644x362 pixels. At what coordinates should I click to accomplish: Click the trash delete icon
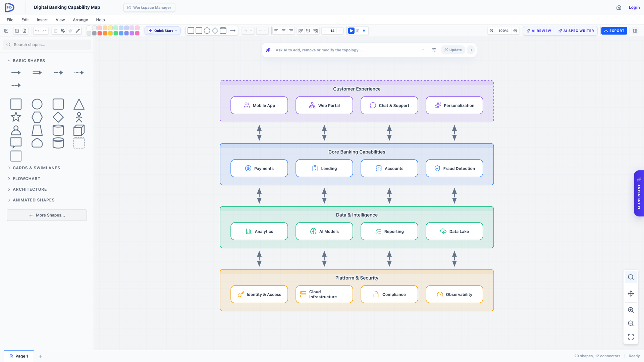[x=56, y=31]
